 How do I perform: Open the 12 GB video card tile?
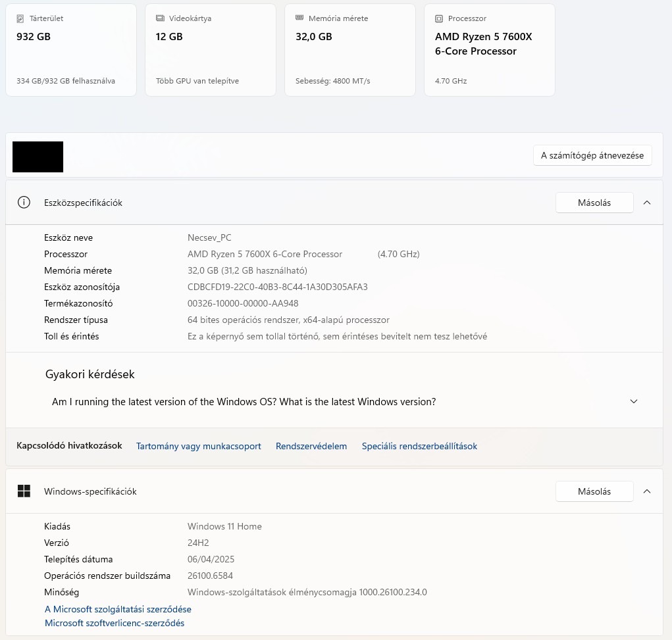click(211, 50)
